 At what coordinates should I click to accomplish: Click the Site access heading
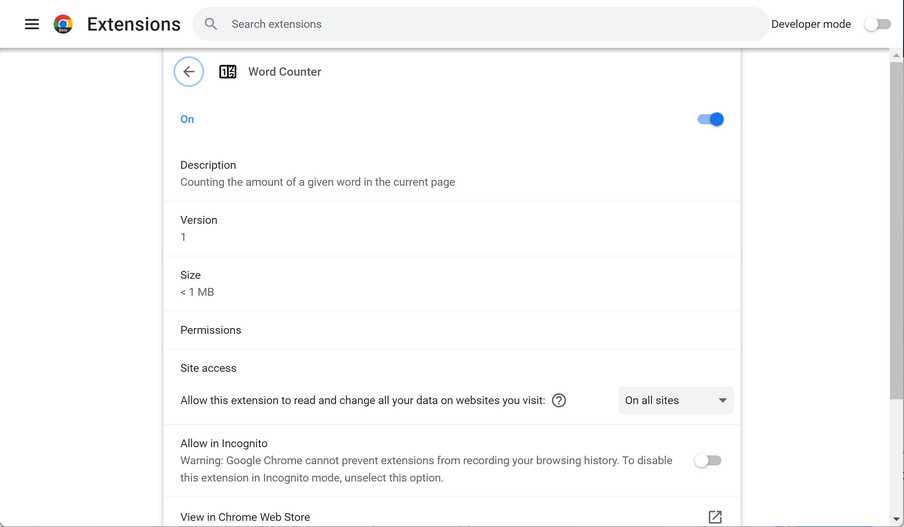tap(208, 368)
